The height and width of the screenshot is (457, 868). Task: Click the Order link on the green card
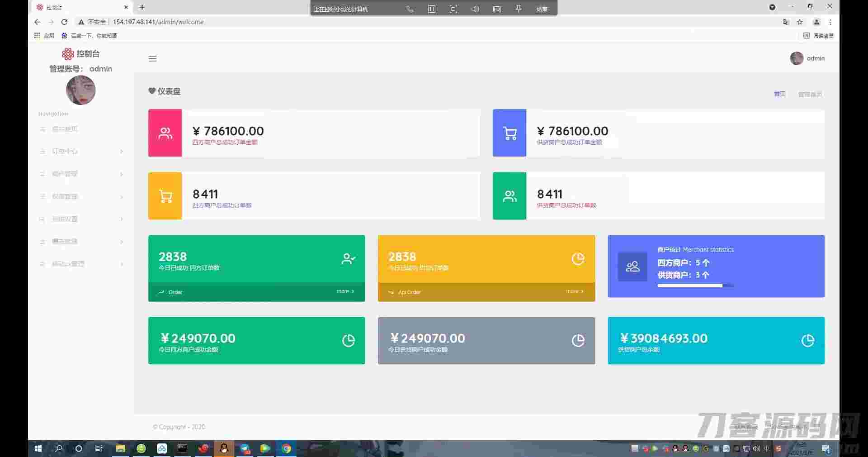coord(175,292)
